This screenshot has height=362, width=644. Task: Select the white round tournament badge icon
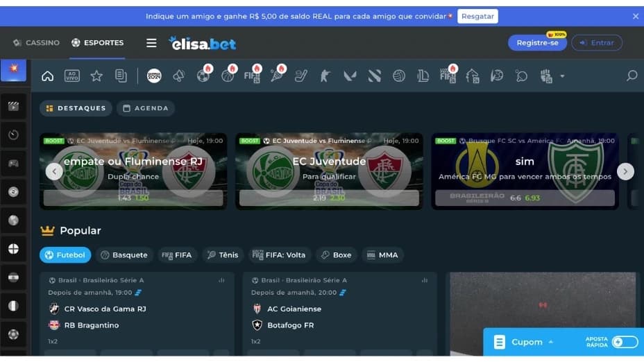[154, 76]
